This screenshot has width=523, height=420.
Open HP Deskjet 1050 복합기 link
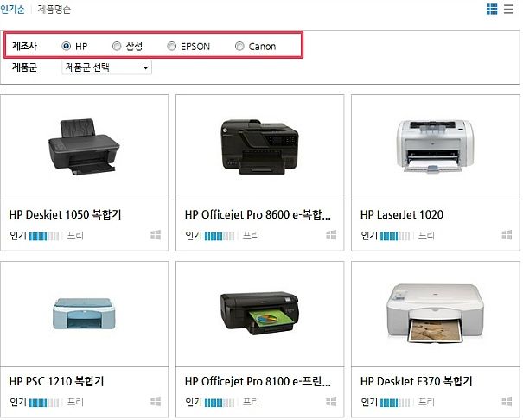pos(66,214)
